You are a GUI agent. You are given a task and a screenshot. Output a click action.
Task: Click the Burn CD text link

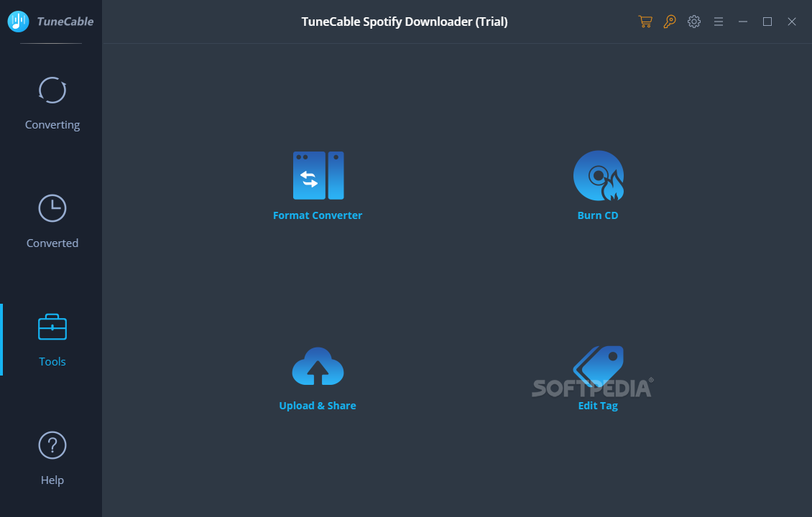coord(598,215)
